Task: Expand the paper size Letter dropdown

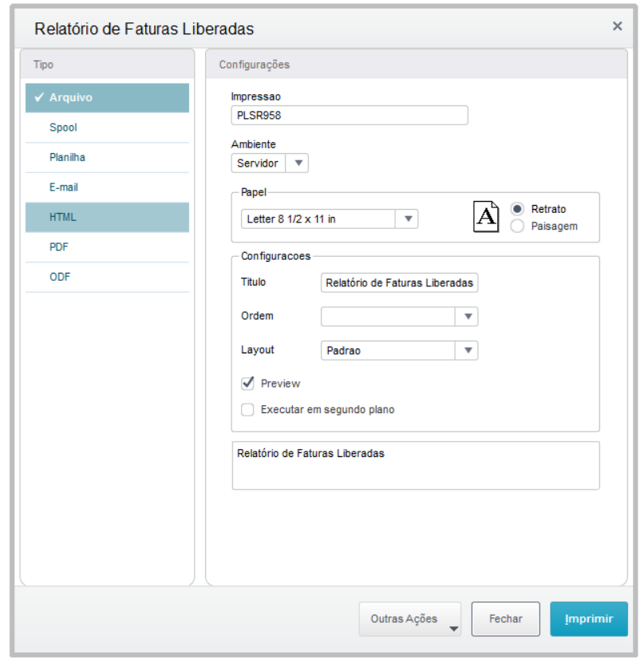Action: pos(408,219)
